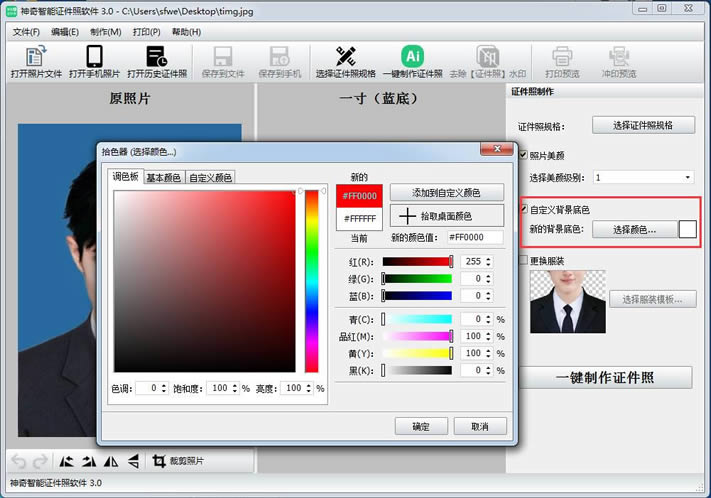Click the 取消 button
Image resolution: width=711 pixels, height=498 pixels.
(x=480, y=426)
